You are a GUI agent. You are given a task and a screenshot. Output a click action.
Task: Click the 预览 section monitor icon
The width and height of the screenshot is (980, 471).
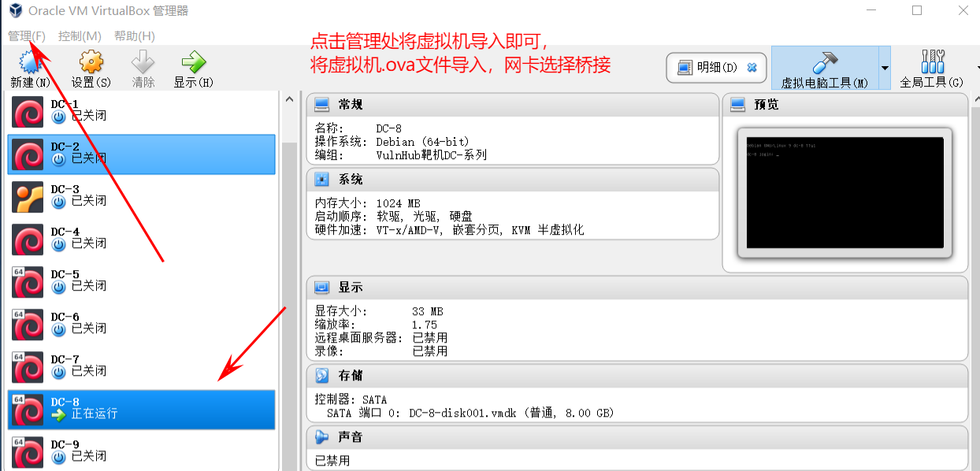(x=737, y=105)
